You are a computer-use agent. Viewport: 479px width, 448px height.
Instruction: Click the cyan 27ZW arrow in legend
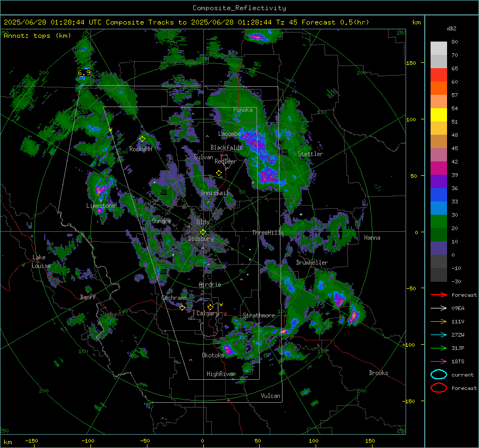[x=439, y=335]
